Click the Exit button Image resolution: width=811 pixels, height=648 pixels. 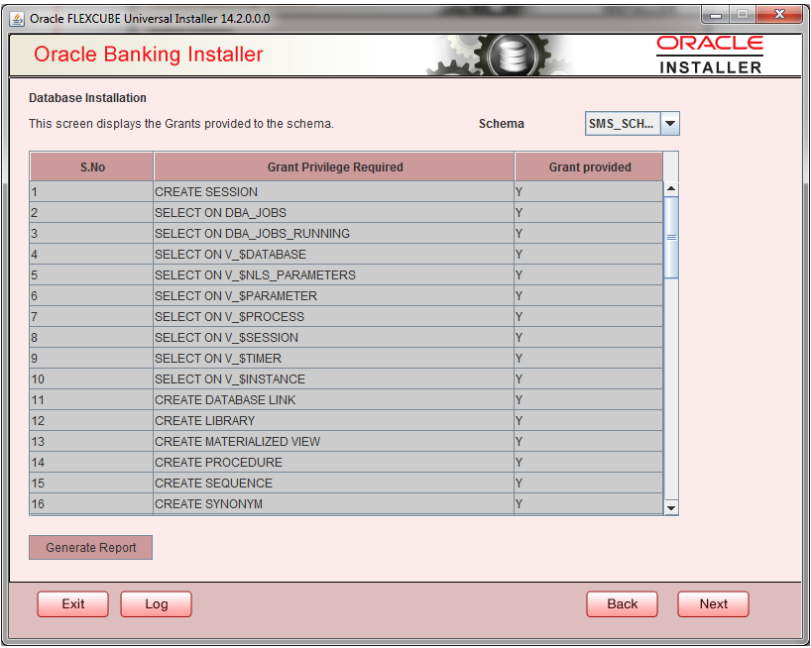73,604
